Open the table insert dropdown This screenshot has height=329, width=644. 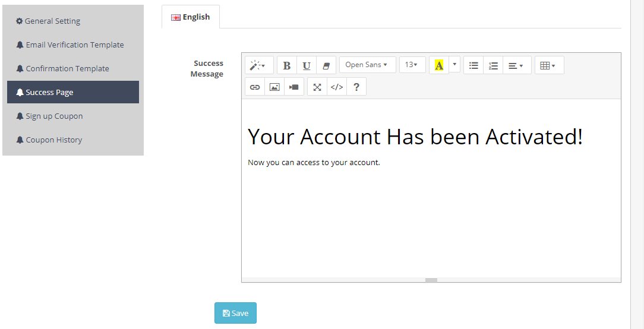(549, 65)
